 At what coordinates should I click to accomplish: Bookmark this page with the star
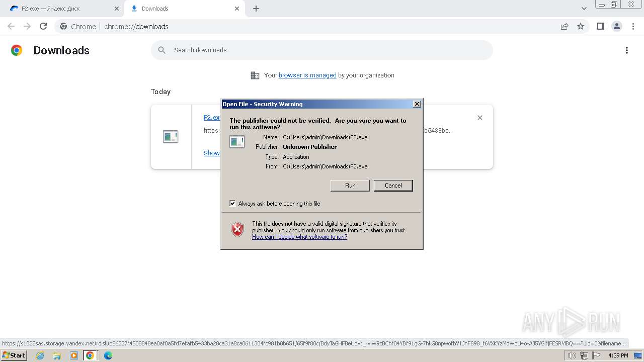click(581, 26)
